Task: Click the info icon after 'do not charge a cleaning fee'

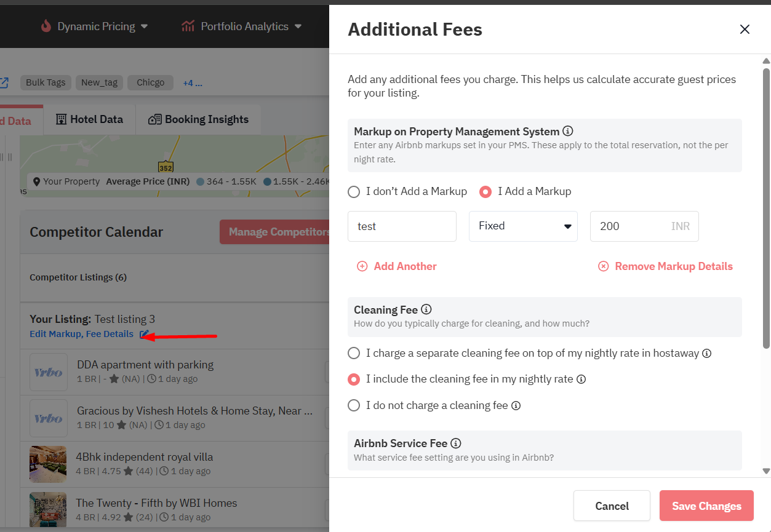Action: (x=516, y=405)
